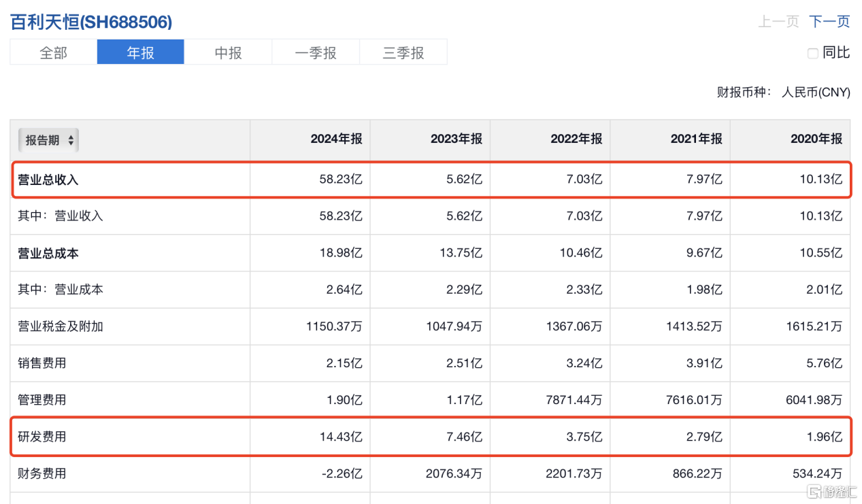Viewport: 862px width, 504px height.
Task: Click the 营业总成本 row label
Action: tap(48, 253)
